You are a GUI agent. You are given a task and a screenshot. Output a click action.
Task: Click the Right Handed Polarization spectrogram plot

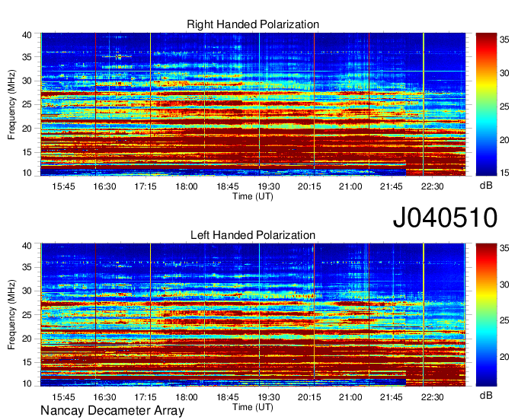coord(253,104)
